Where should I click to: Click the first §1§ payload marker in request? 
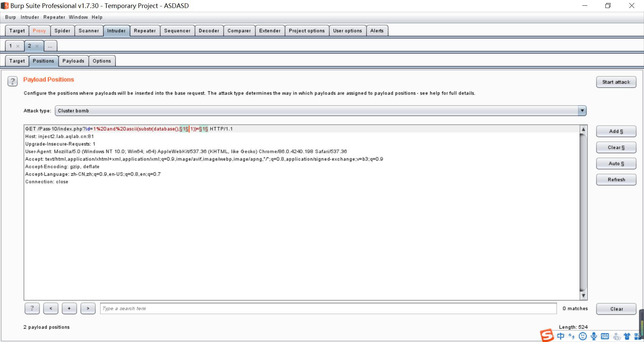(184, 129)
